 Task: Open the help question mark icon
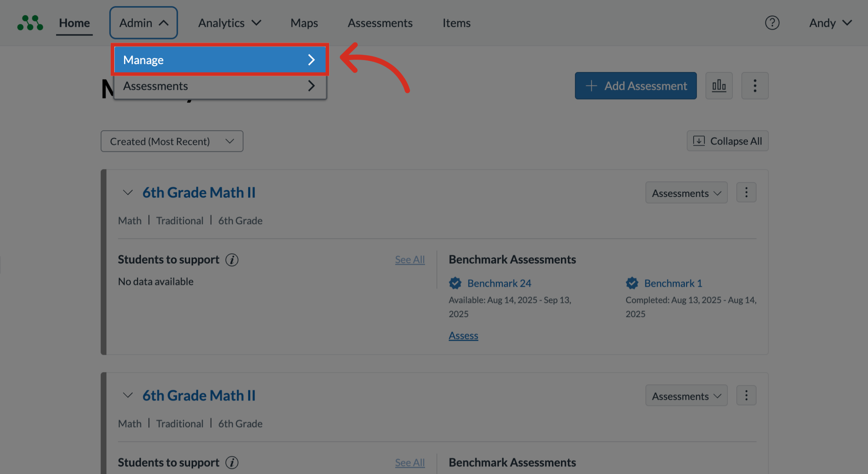[x=772, y=23]
